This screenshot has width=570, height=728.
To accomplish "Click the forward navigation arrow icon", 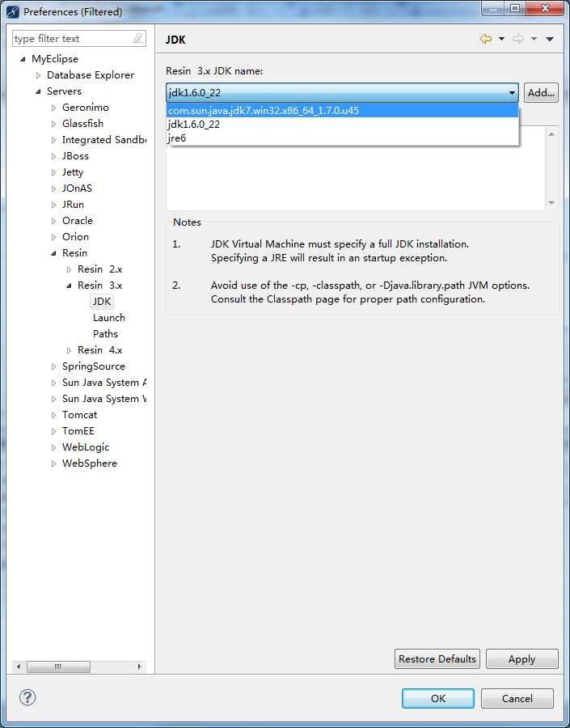I will (518, 39).
